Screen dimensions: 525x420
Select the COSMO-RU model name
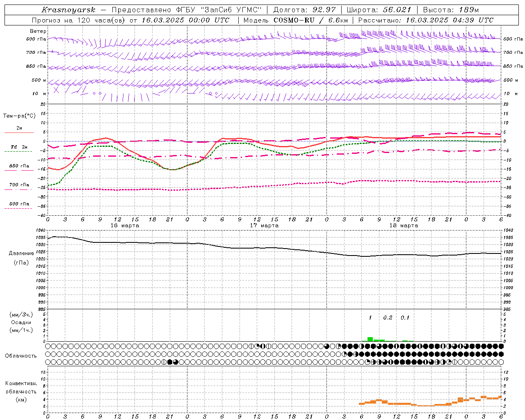click(295, 20)
